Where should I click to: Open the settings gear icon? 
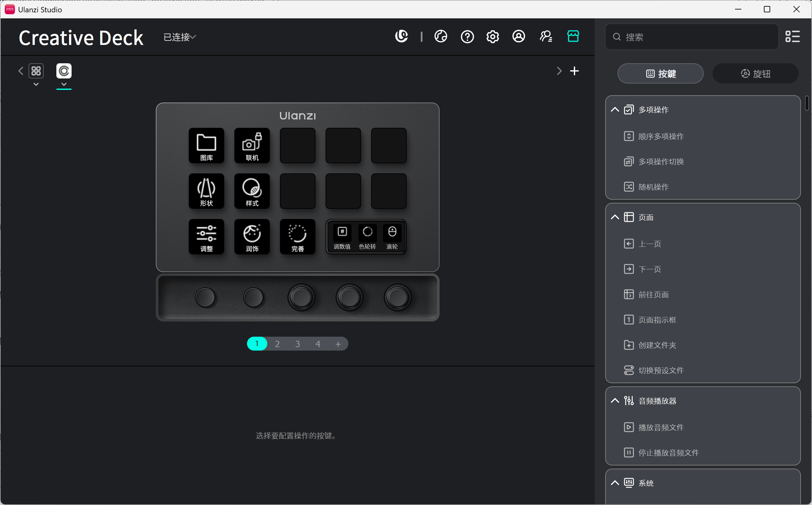tap(492, 36)
